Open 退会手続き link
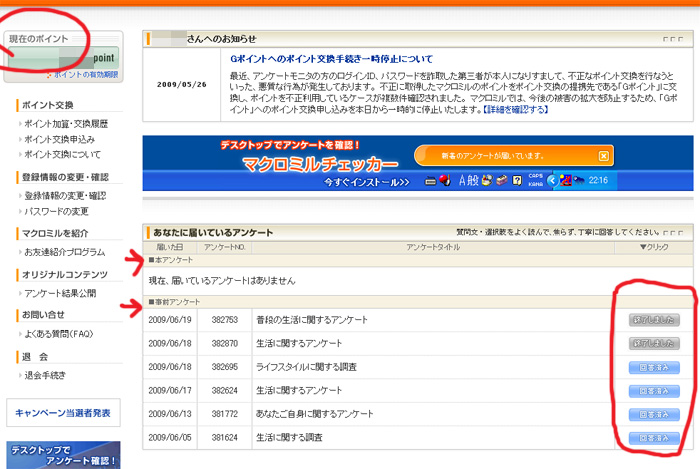This screenshot has width=700, height=469. [45, 375]
